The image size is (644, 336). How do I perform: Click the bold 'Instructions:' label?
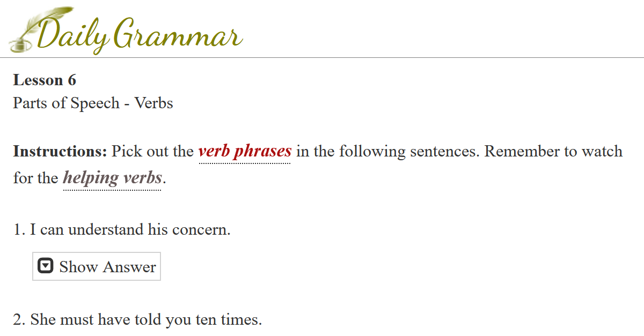pos(61,151)
